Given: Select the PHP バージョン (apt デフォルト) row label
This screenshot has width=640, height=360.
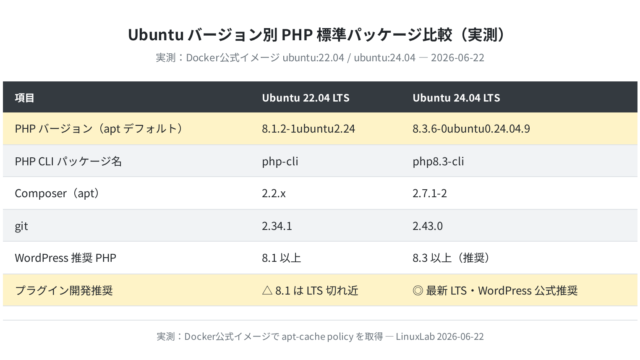Looking at the screenshot, I should coord(100,129).
